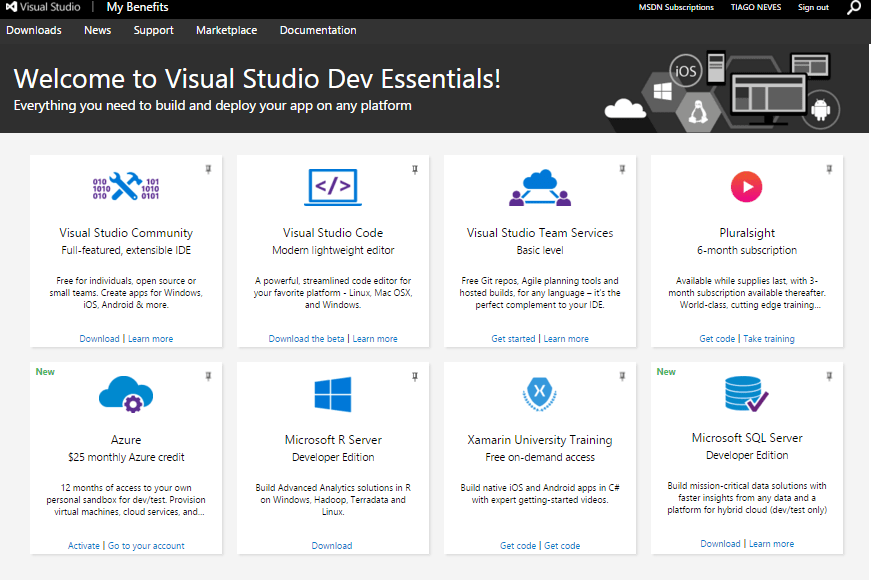Click the Azure title text
The width and height of the screenshot is (871, 580).
tap(126, 440)
